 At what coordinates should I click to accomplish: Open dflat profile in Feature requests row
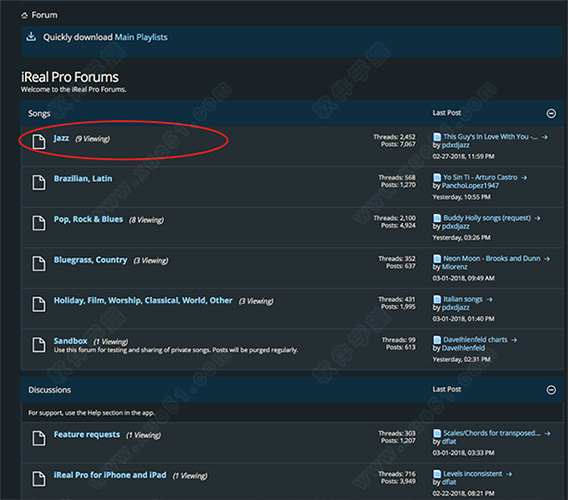pos(449,441)
